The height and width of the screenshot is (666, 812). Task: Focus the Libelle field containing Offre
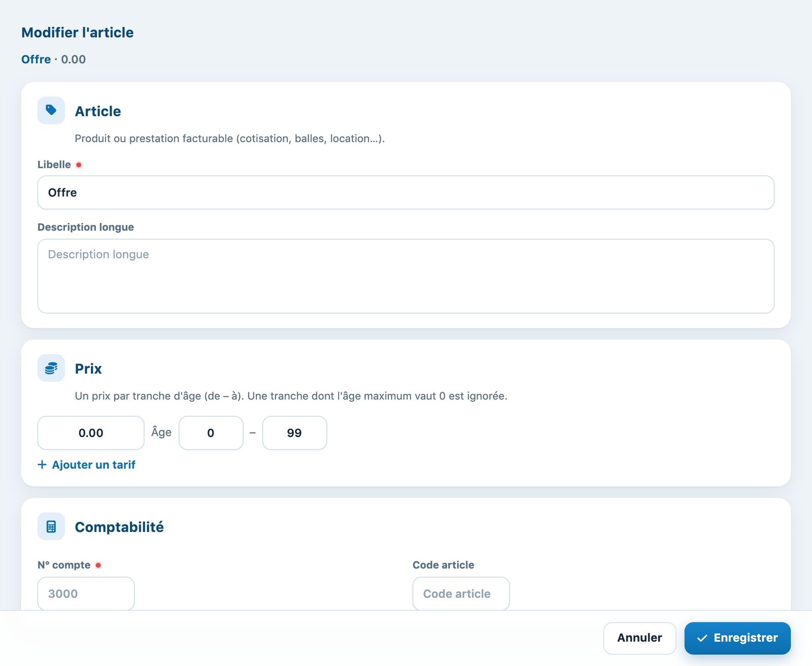pyautogui.click(x=405, y=192)
